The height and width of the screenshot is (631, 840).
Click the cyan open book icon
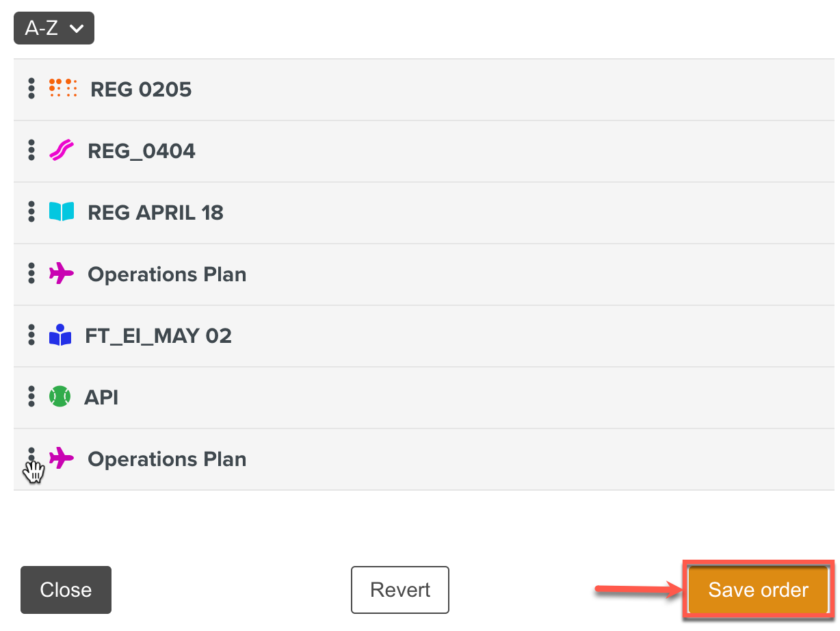tap(62, 212)
